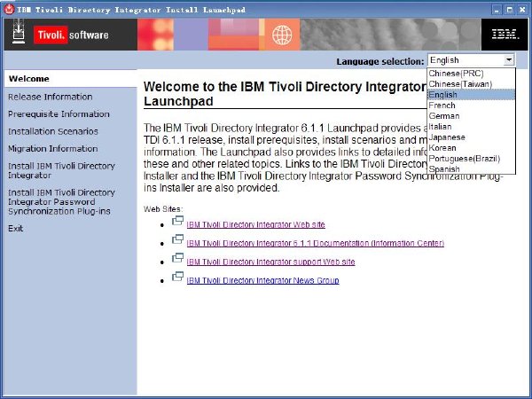Screen dimensions: 532x399
Task: Choose Chinese(PRC) from language list
Action: pos(472,74)
